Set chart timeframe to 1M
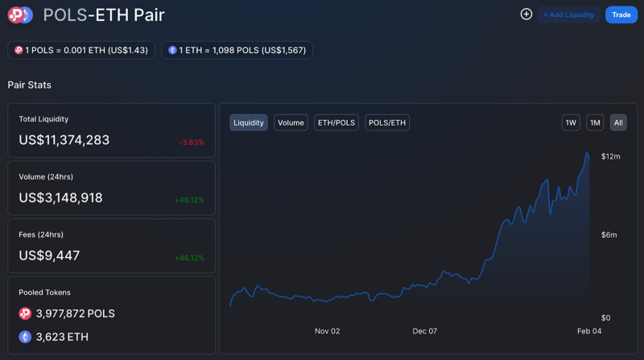Screen dimensions: 644x360 coord(595,122)
